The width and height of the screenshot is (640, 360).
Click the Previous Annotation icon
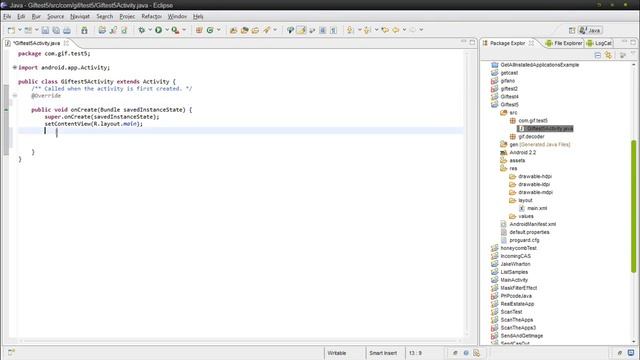pyautogui.click(x=367, y=30)
